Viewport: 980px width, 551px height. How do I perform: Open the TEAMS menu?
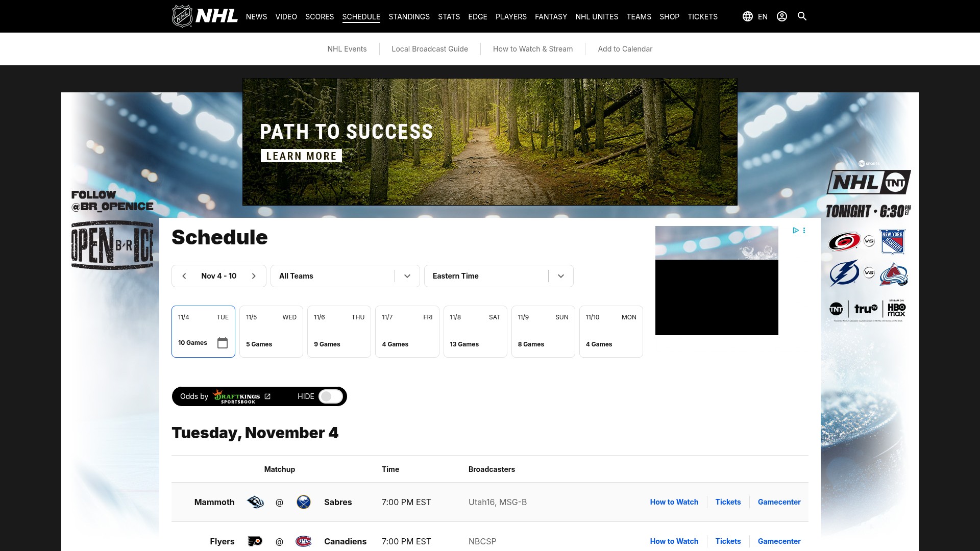point(639,17)
